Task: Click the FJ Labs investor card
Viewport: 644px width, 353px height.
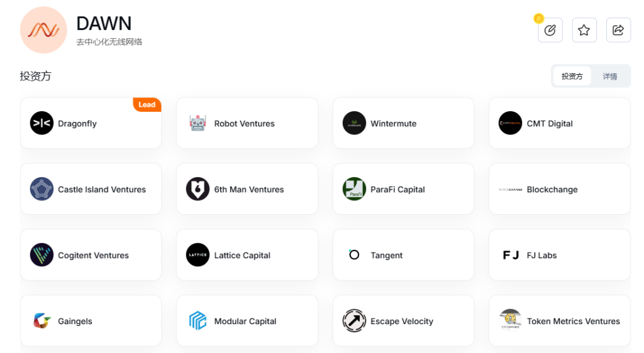Action: 559,255
